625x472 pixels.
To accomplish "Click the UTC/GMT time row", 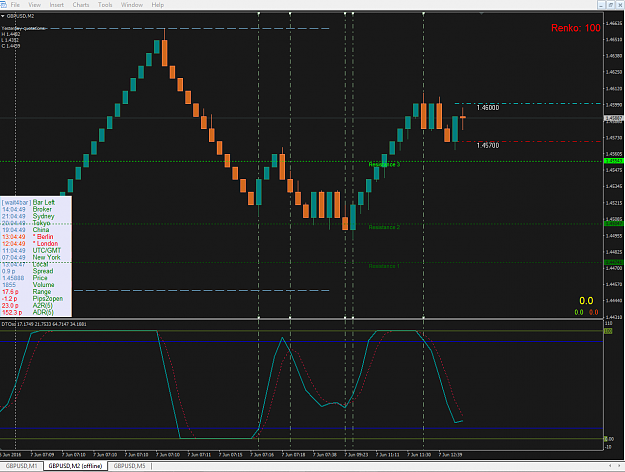I will 31,250.
